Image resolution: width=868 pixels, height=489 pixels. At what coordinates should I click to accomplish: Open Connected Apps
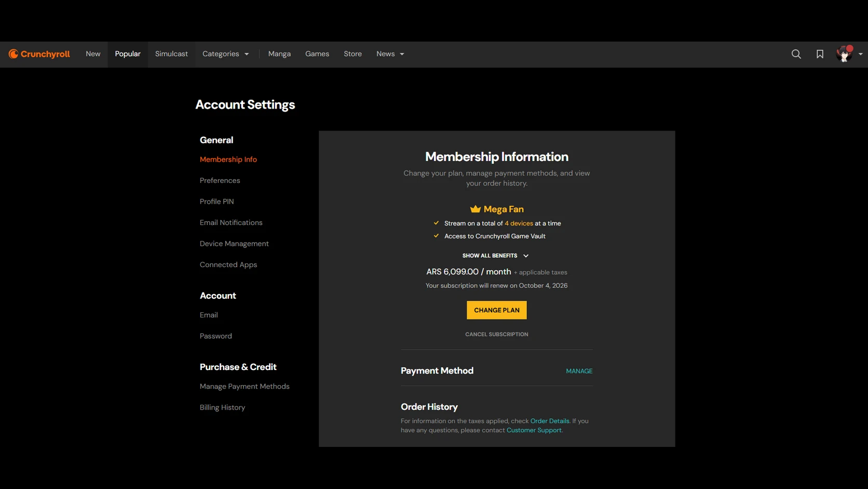tap(228, 265)
